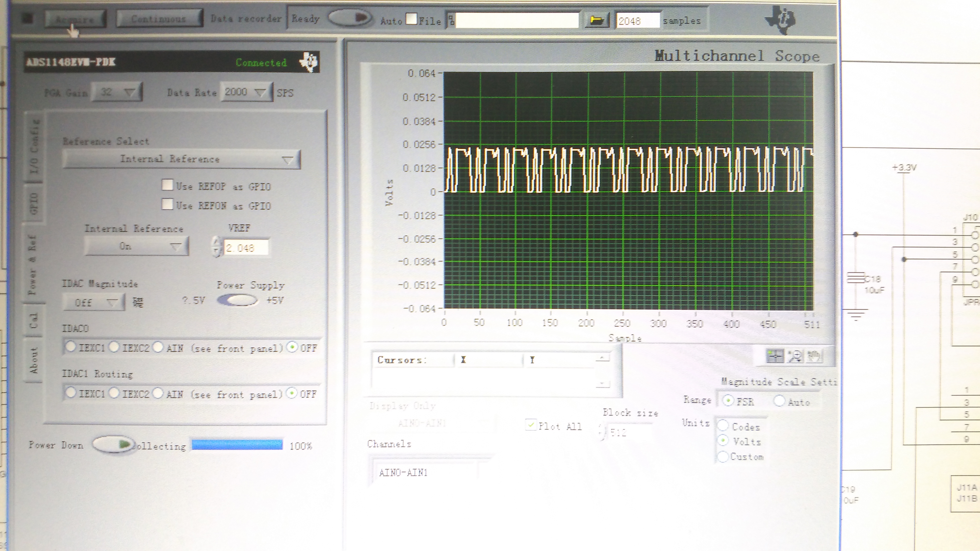Switch to the I/O Config tab
980x551 pixels.
click(x=34, y=146)
